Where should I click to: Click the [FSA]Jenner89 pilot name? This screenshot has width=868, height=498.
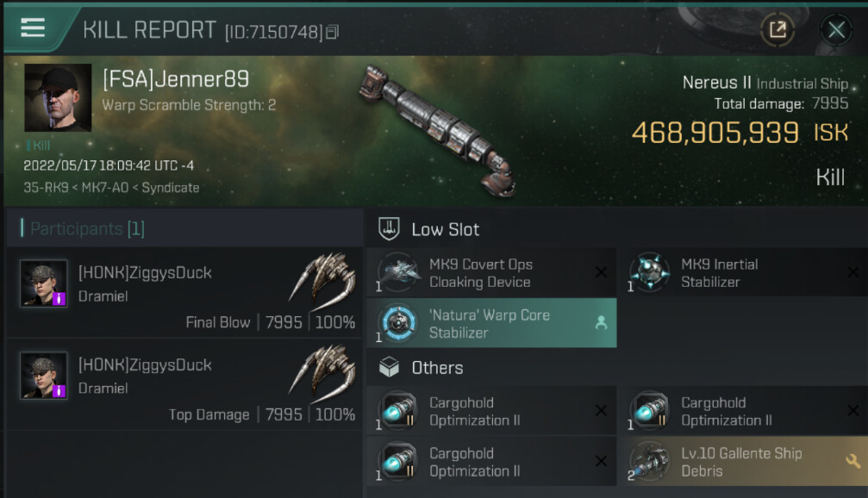coord(176,79)
